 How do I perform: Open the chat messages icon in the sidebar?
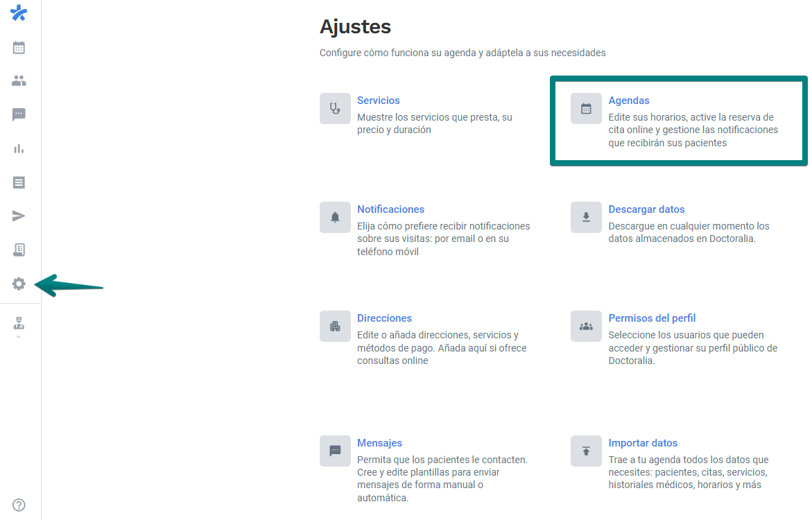19,114
